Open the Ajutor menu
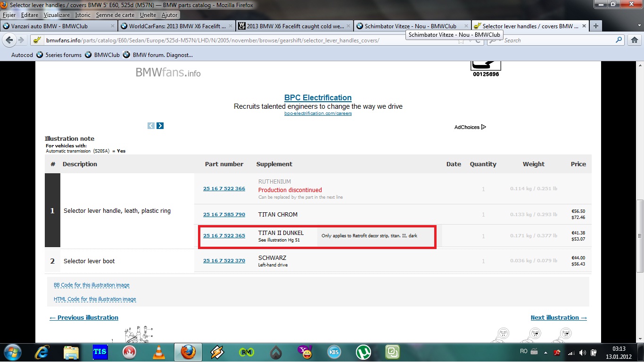The width and height of the screenshot is (644, 363). point(169,15)
